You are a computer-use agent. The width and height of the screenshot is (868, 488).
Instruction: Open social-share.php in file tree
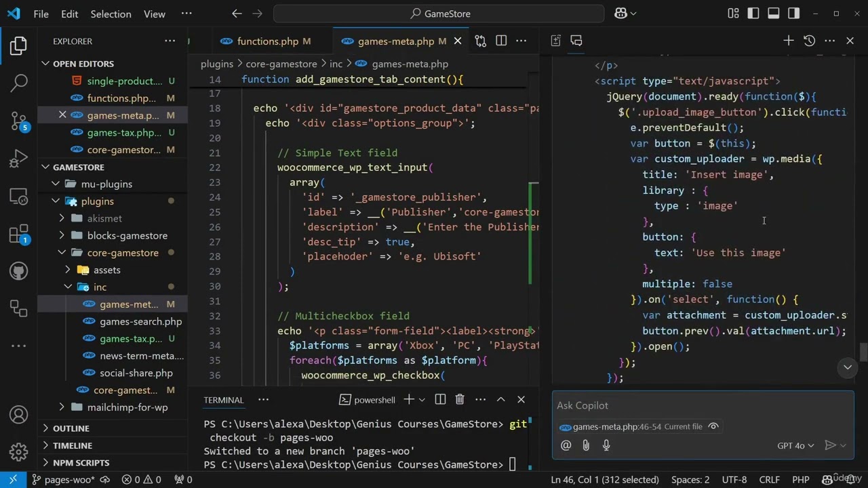click(x=136, y=373)
